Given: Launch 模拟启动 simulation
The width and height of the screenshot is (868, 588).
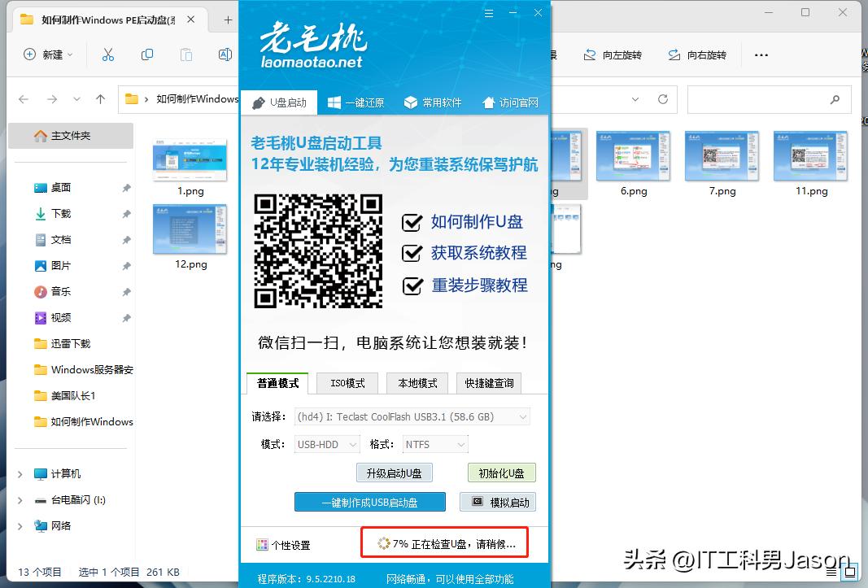Looking at the screenshot, I should click(499, 502).
